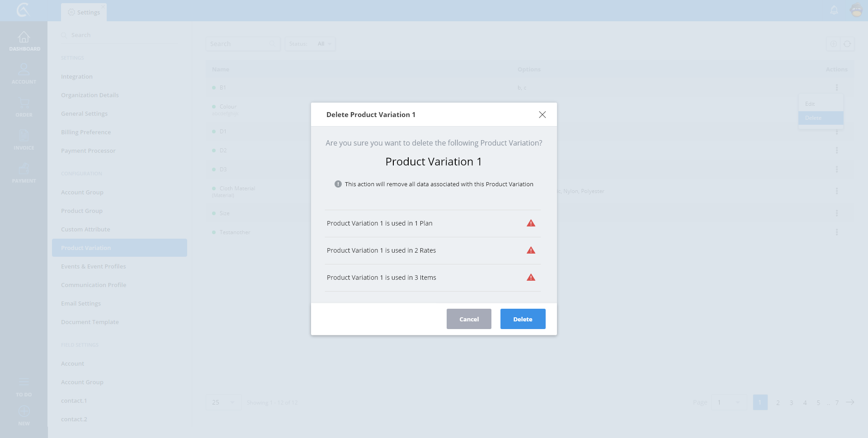Expand the 25 rows-per-page dropdown
868x438 pixels.
tap(223, 402)
